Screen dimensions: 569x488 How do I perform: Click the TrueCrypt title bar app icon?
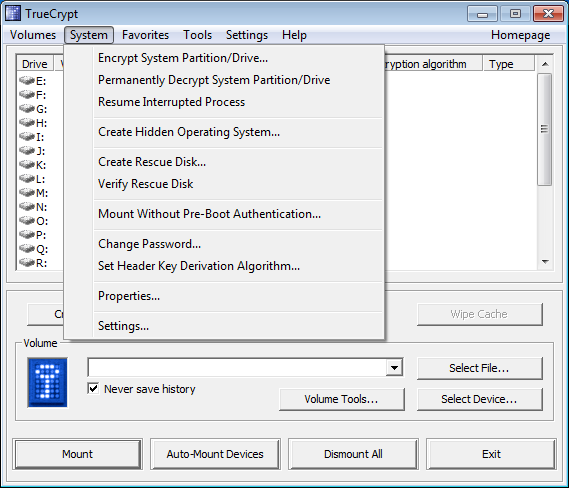click(13, 13)
